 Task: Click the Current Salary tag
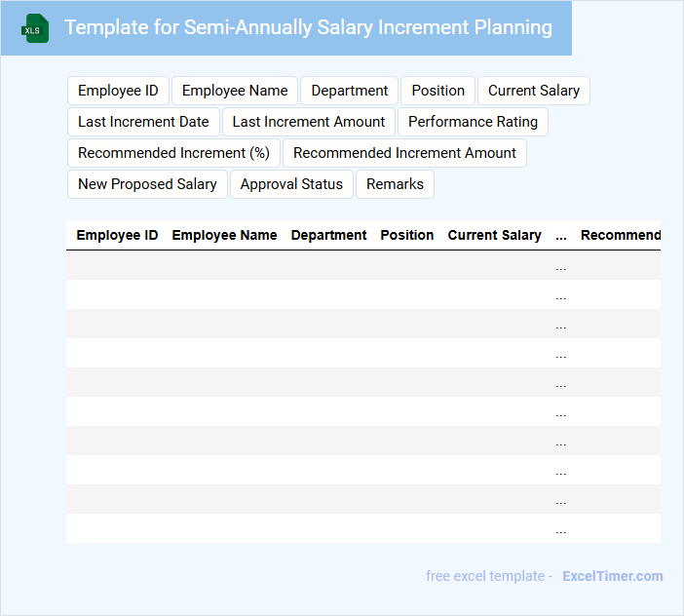tap(534, 91)
